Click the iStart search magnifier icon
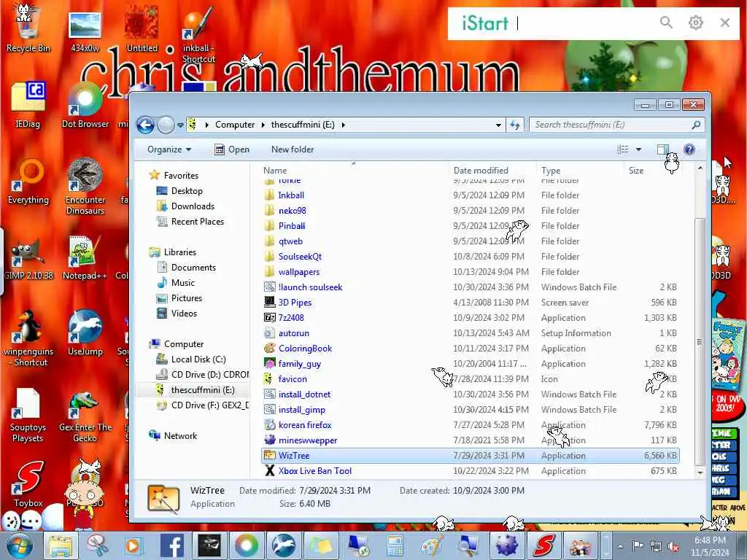The height and width of the screenshot is (560, 747). (666, 22)
